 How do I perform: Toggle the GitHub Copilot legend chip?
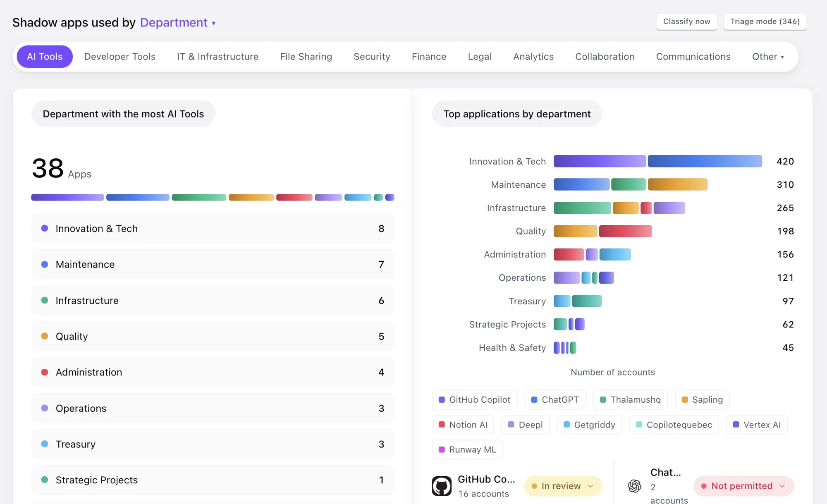(474, 400)
